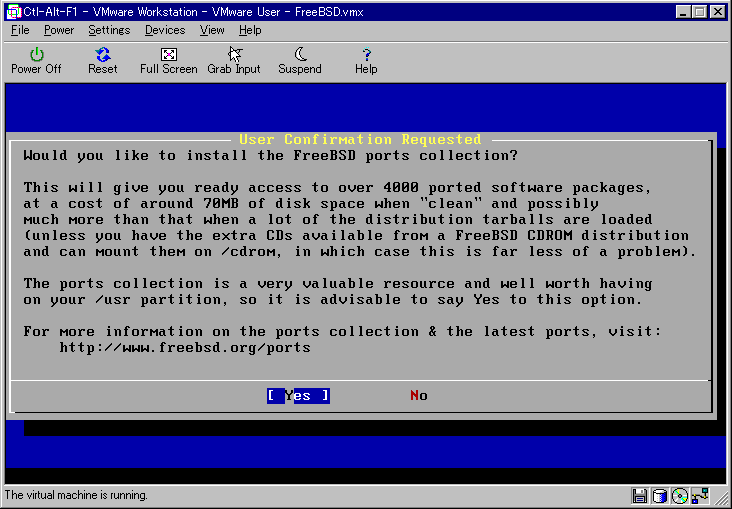Image resolution: width=732 pixels, height=509 pixels.
Task: Maximize the VMware Workstation window
Action: coord(700,12)
